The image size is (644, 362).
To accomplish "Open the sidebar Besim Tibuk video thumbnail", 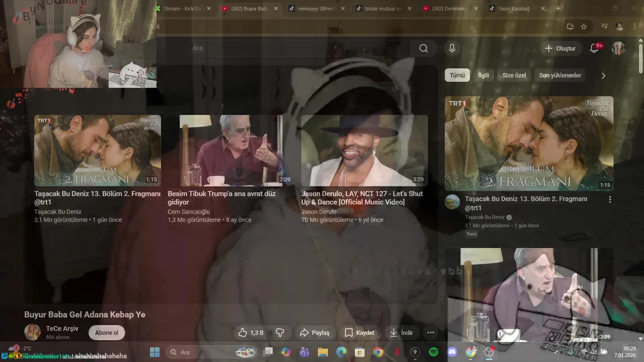I will click(529, 295).
